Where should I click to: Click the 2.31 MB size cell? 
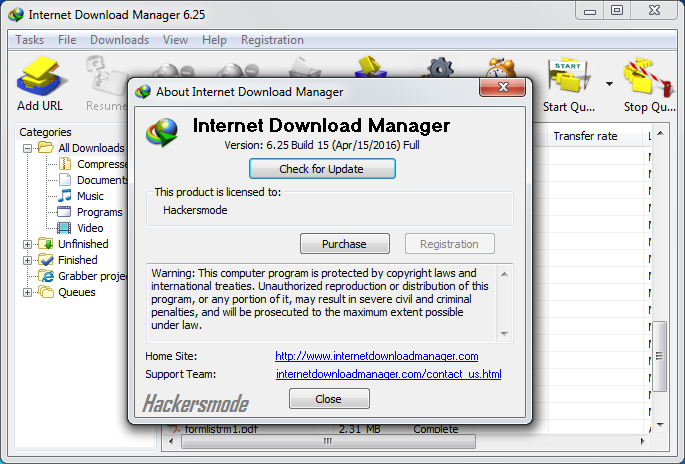pos(360,429)
